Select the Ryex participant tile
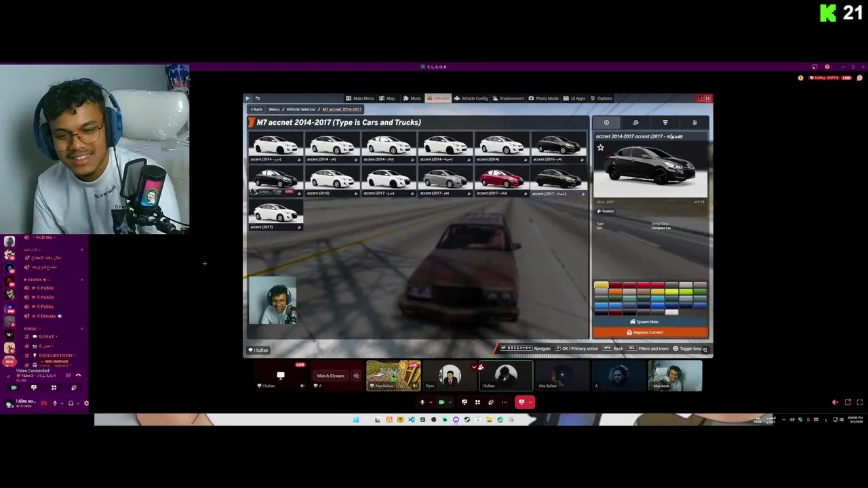The image size is (868, 488). [x=450, y=375]
